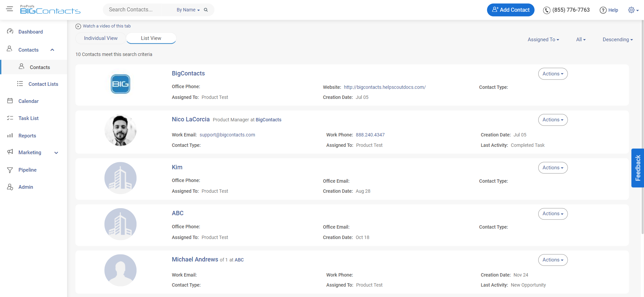Open the Descending sort order dropdown
Viewport: 644px width, 297px height.
(x=618, y=40)
